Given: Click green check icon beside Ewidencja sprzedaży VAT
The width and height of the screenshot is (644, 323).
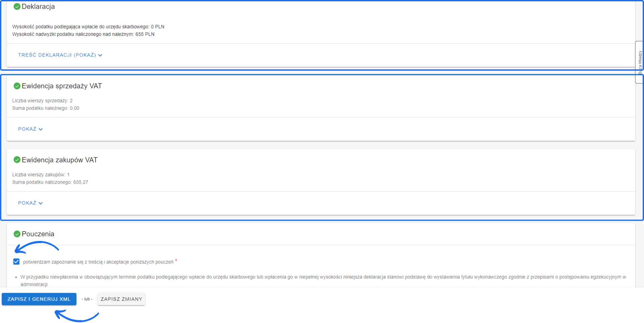Looking at the screenshot, I should point(17,86).
